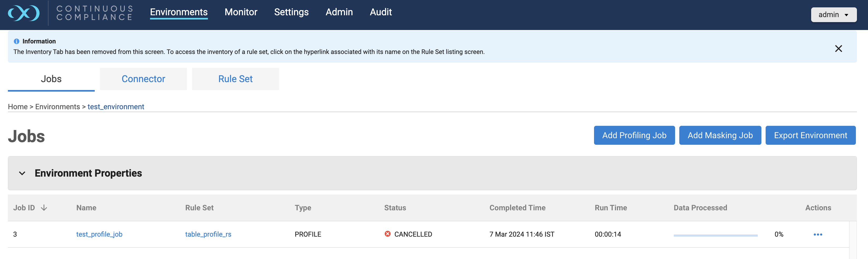
Task: Open the admin user dropdown
Action: pyautogui.click(x=833, y=15)
